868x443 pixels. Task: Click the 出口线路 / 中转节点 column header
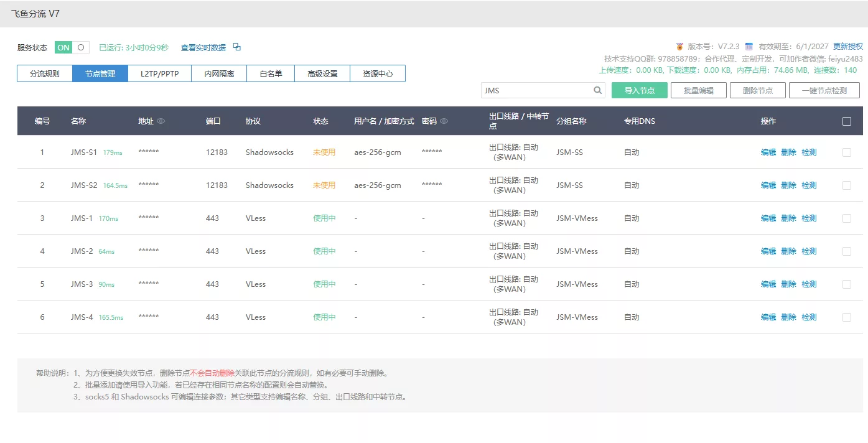(x=519, y=121)
